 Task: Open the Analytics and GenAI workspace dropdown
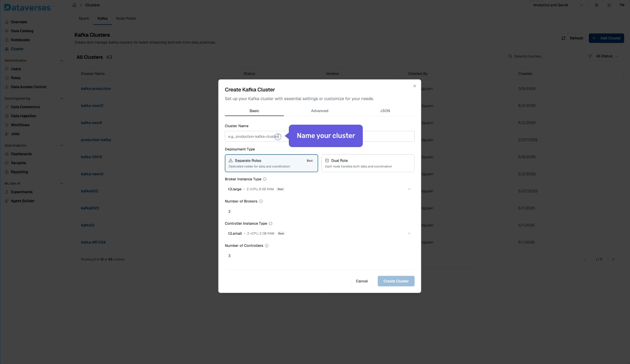(558, 5)
